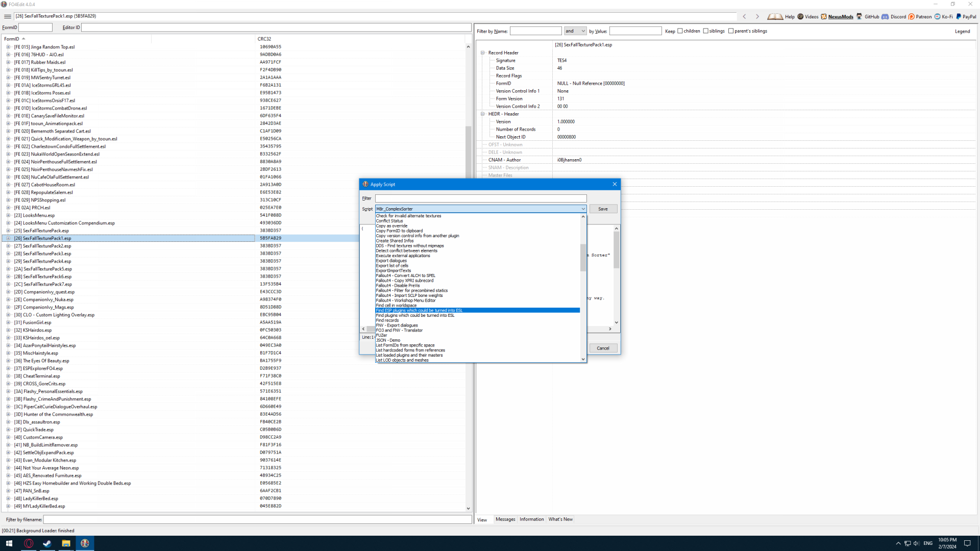Viewport: 980px width, 551px height.
Task: Open the Help book icon
Action: [775, 16]
